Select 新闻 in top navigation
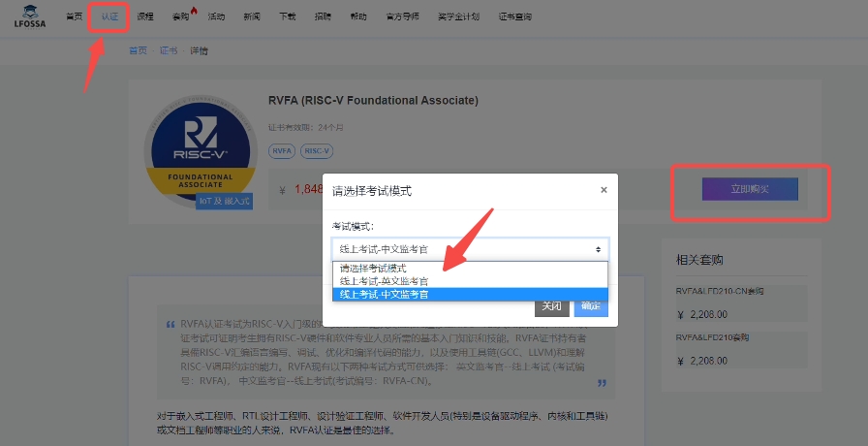The image size is (868, 446). (251, 16)
